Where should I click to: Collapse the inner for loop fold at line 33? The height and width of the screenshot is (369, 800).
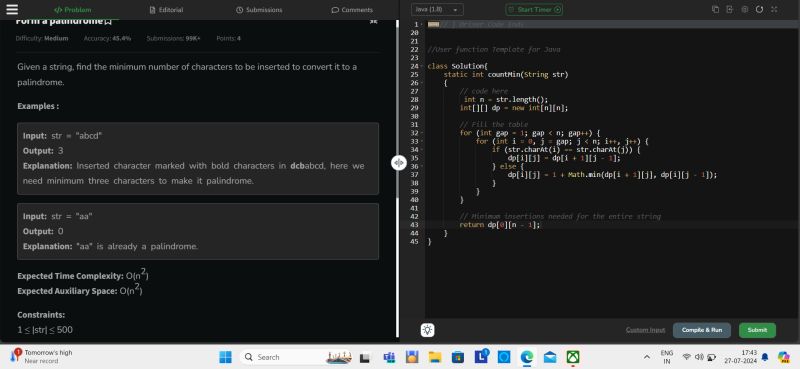click(x=421, y=141)
